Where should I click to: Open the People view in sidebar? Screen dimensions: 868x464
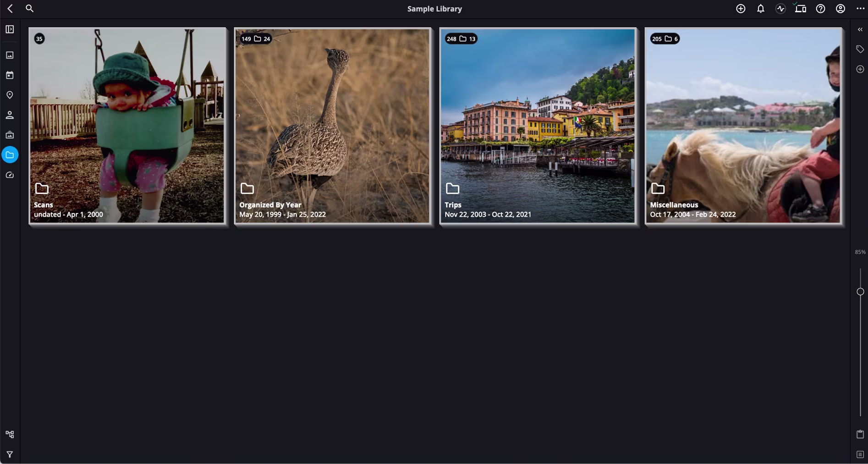[10, 115]
